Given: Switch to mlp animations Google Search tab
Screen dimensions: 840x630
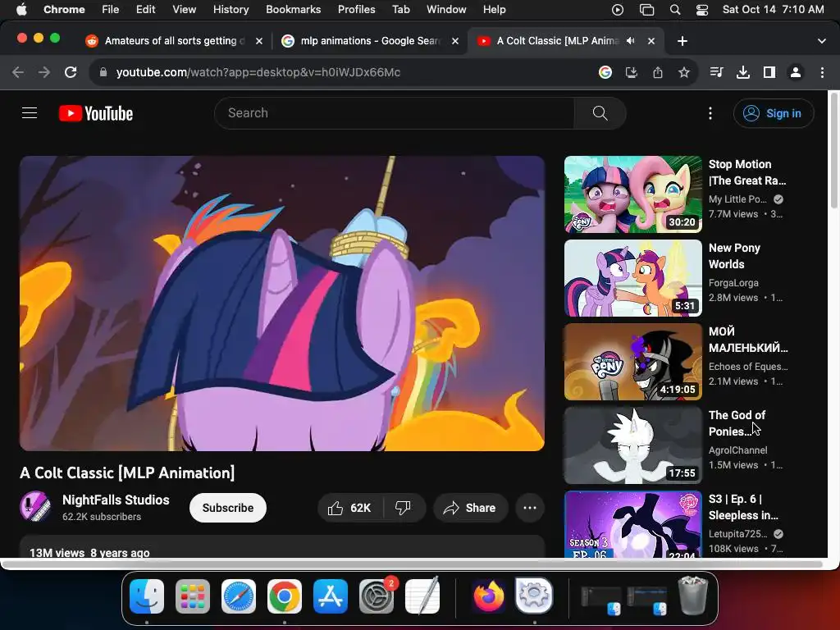Looking at the screenshot, I should (x=370, y=41).
